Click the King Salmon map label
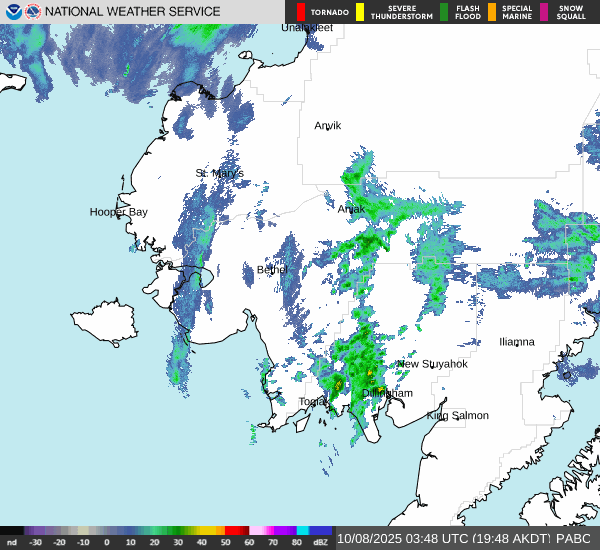 pos(458,416)
